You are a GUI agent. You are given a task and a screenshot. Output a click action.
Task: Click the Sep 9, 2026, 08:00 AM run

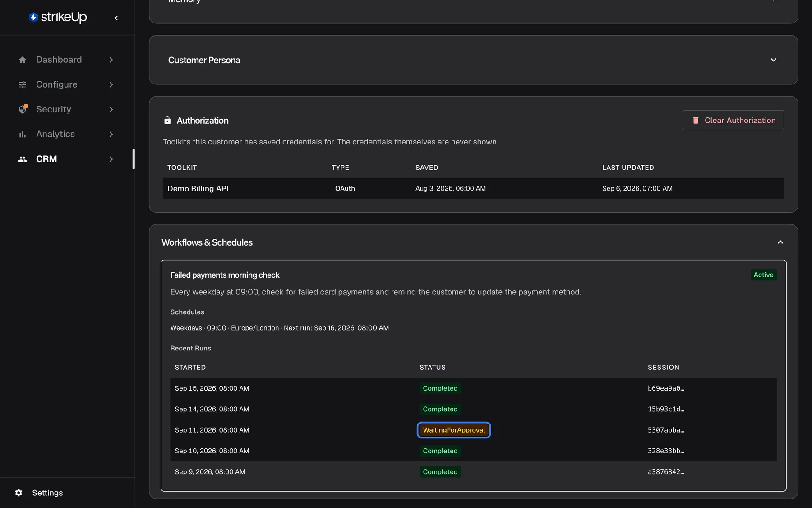[210, 472]
